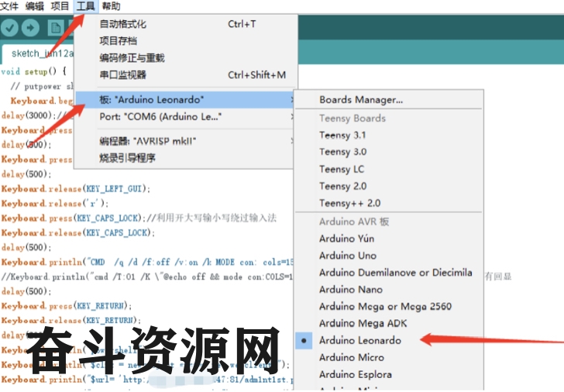The width and height of the screenshot is (564, 392).
Task: Open the 文件 menu
Action: [x=9, y=6]
